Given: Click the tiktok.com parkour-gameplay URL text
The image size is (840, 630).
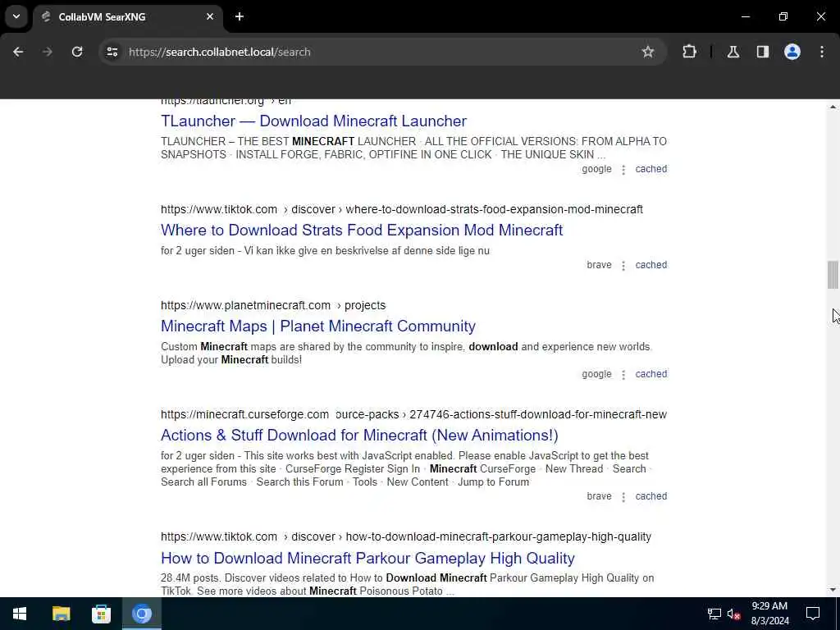Looking at the screenshot, I should (x=406, y=536).
